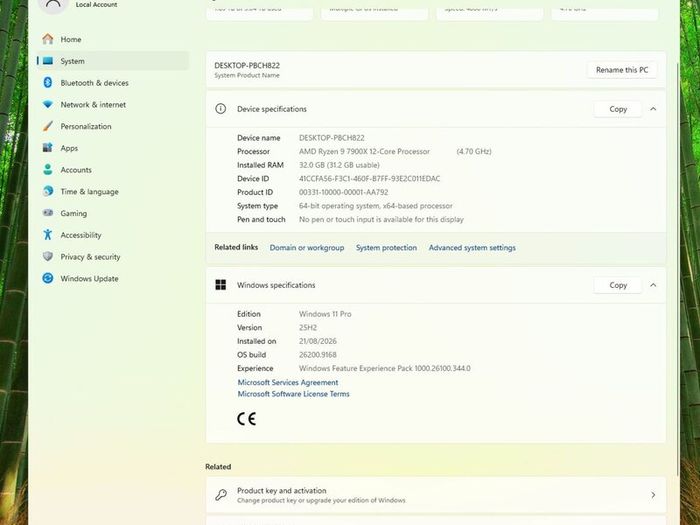Screen dimensions: 700x525
Task: Open Network & internet settings
Action: pos(113,104)
